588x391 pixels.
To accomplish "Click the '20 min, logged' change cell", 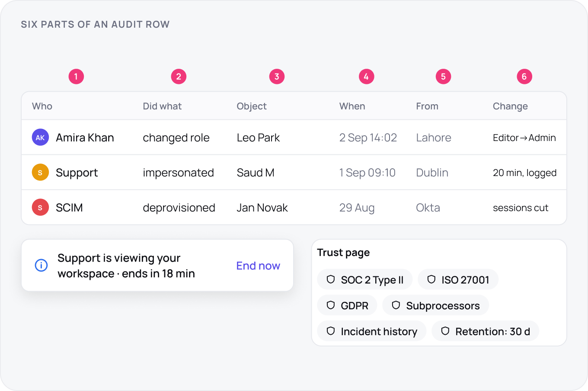I will (x=524, y=173).
